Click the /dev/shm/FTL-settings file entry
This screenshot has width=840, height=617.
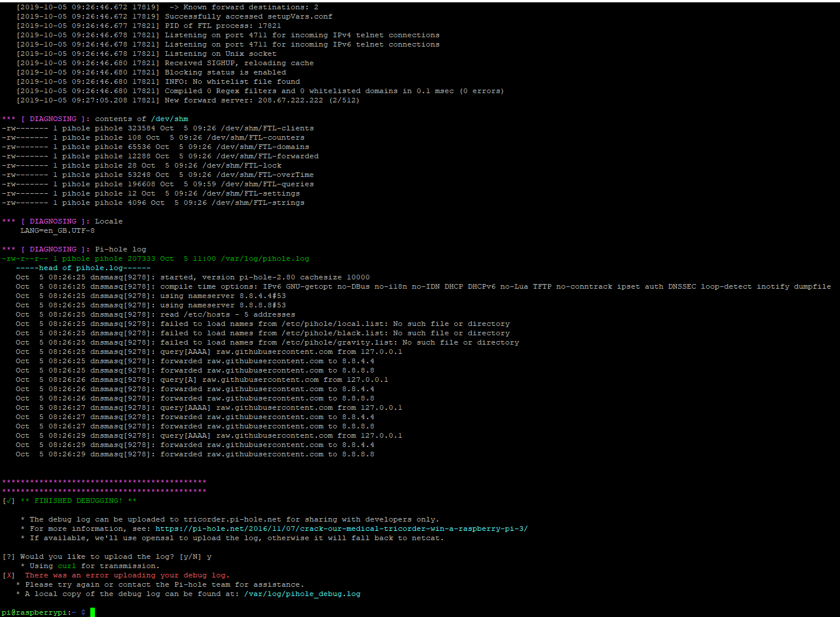[x=151, y=193]
